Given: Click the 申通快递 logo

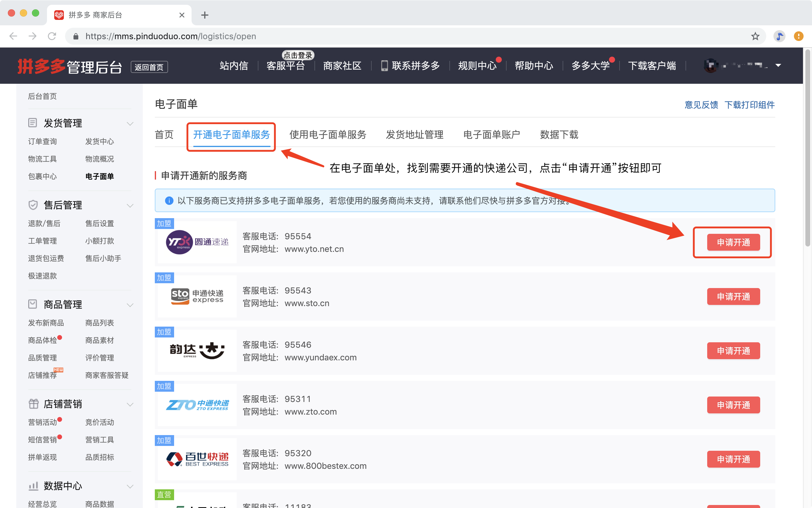Looking at the screenshot, I should 197,296.
